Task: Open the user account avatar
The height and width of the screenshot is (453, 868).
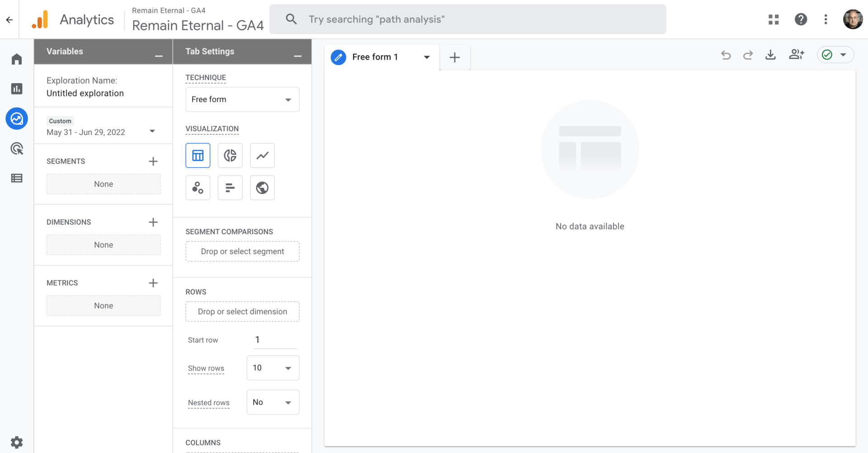Action: (x=853, y=19)
